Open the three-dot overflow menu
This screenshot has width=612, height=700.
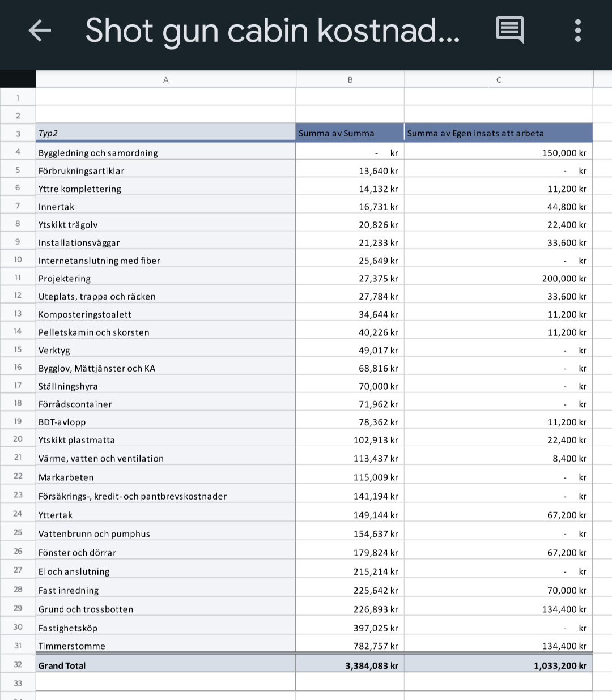coord(578,31)
